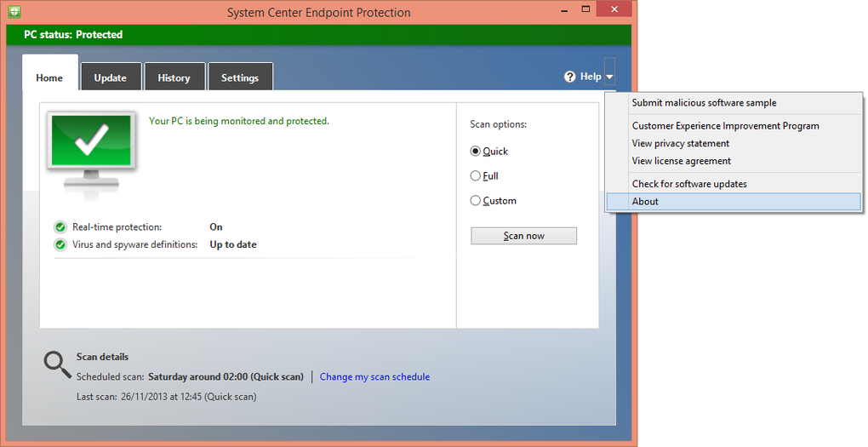This screenshot has height=447, width=868.
Task: Maximize the Endpoint Protection window
Action: pyautogui.click(x=585, y=9)
